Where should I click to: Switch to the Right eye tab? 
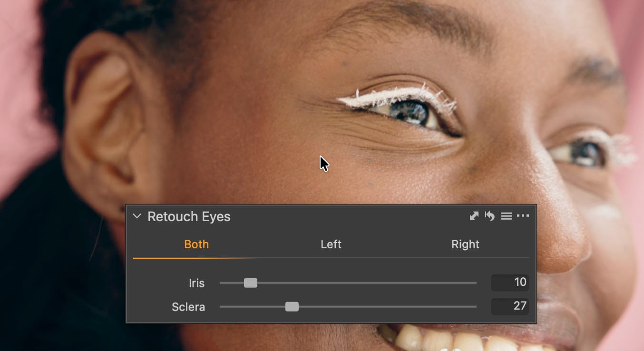point(465,244)
